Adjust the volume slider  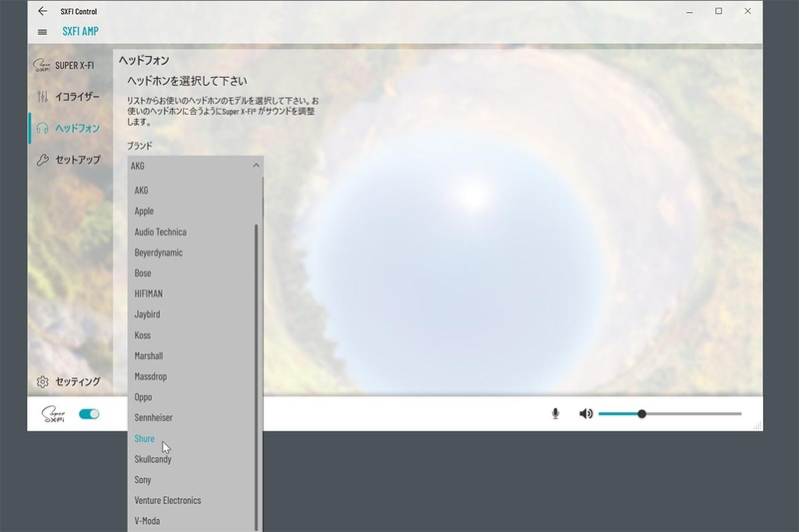669,414
